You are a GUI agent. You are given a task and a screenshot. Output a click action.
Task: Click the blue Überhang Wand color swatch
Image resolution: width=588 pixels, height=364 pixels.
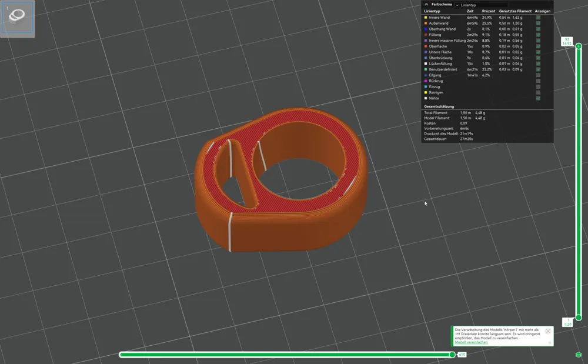coord(426,29)
